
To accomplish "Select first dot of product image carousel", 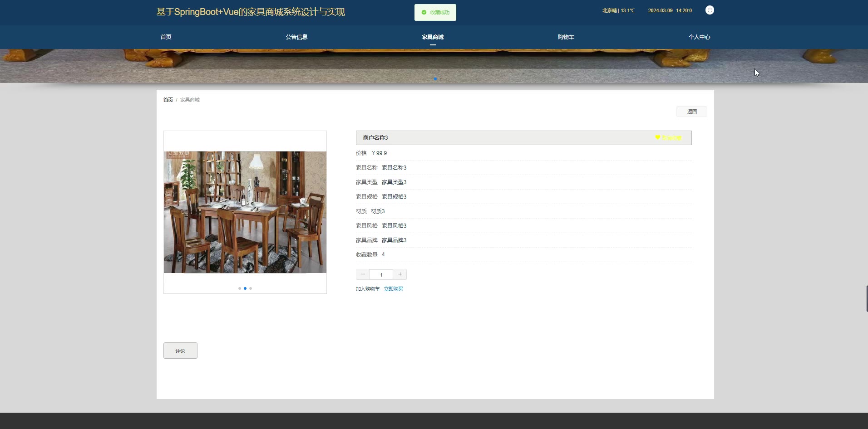I will pos(240,288).
